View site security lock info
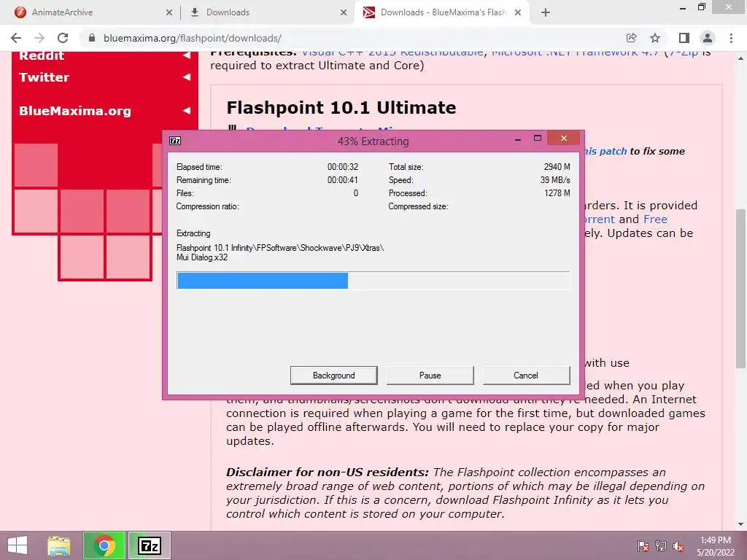The image size is (747, 560). coord(92,38)
